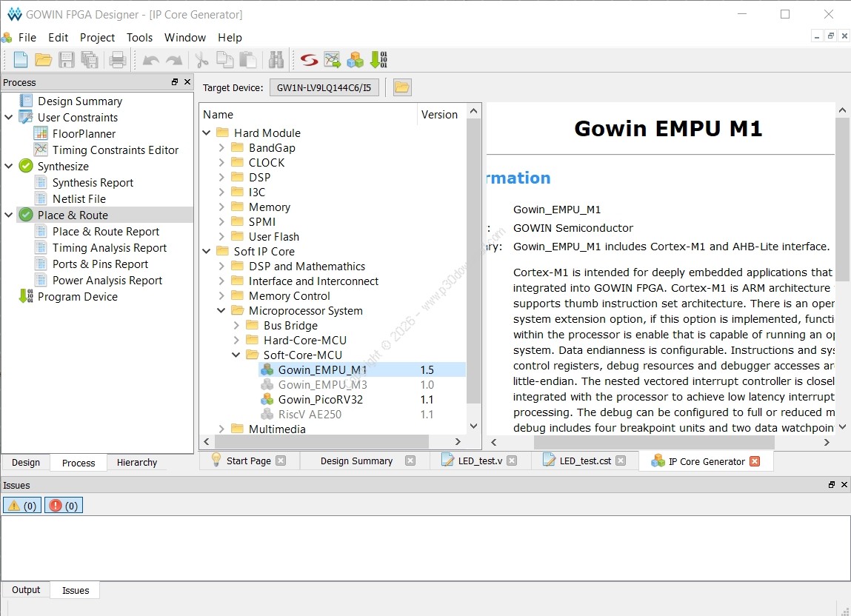Open the Edit menu
This screenshot has height=616, width=851.
(58, 38)
